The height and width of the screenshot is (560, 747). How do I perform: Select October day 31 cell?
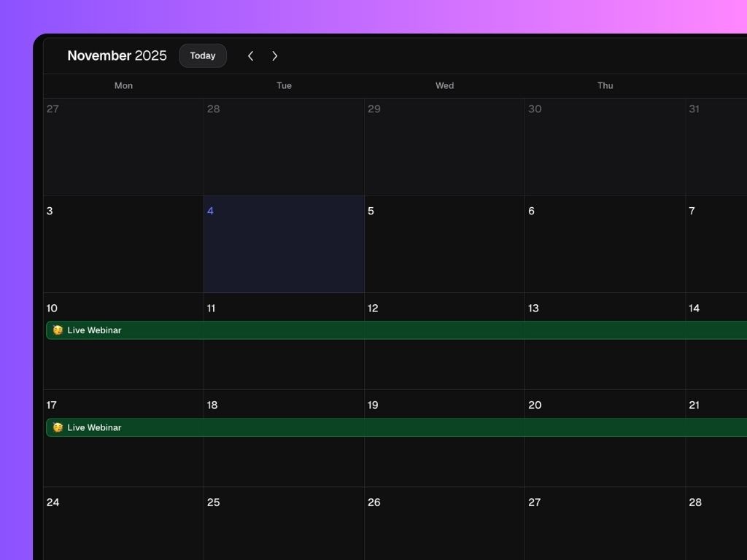point(716,147)
